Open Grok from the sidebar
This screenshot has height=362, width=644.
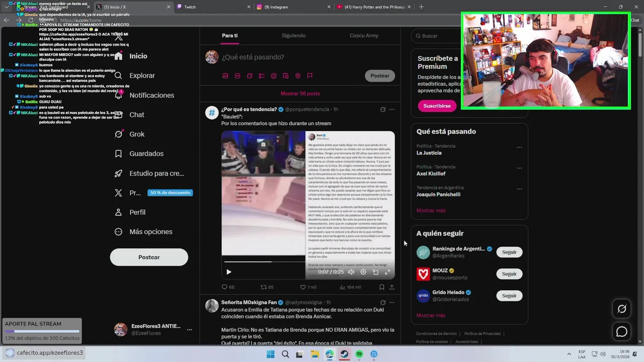pyautogui.click(x=130, y=134)
